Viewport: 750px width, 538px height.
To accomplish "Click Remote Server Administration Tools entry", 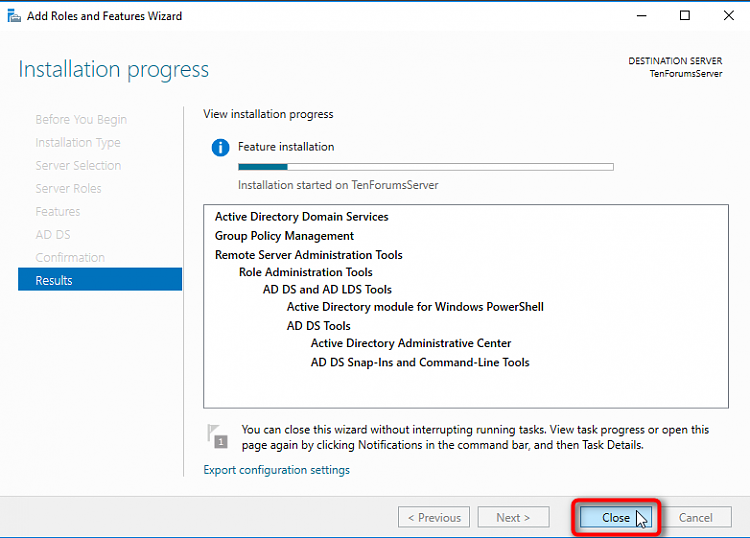I will coord(309,255).
